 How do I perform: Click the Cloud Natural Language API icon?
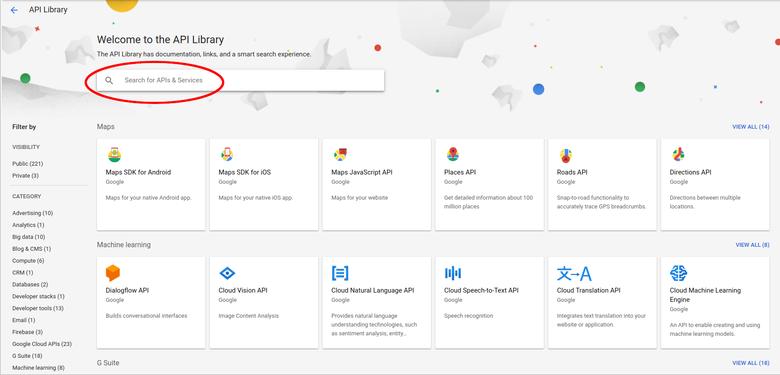[340, 273]
